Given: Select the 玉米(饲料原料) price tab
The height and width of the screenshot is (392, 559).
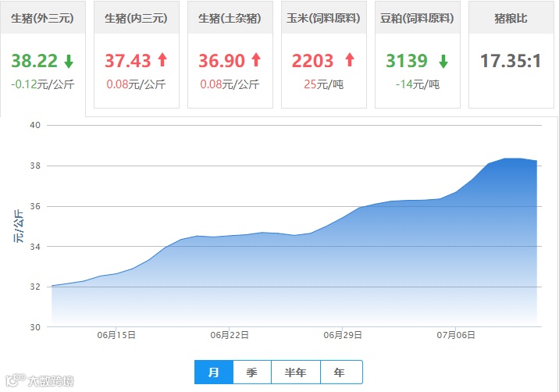Looking at the screenshot, I should 324,55.
